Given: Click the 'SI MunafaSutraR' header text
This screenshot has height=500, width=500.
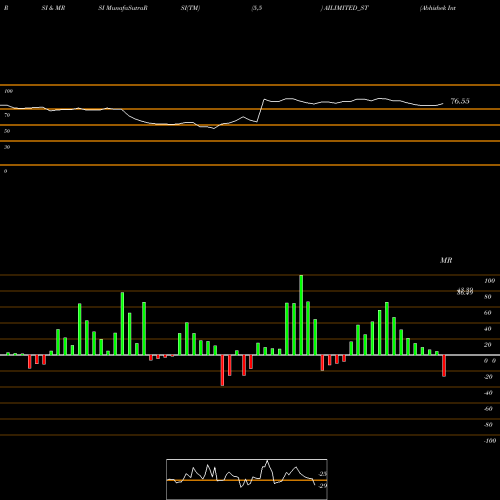Looking at the screenshot, I should point(123,8).
